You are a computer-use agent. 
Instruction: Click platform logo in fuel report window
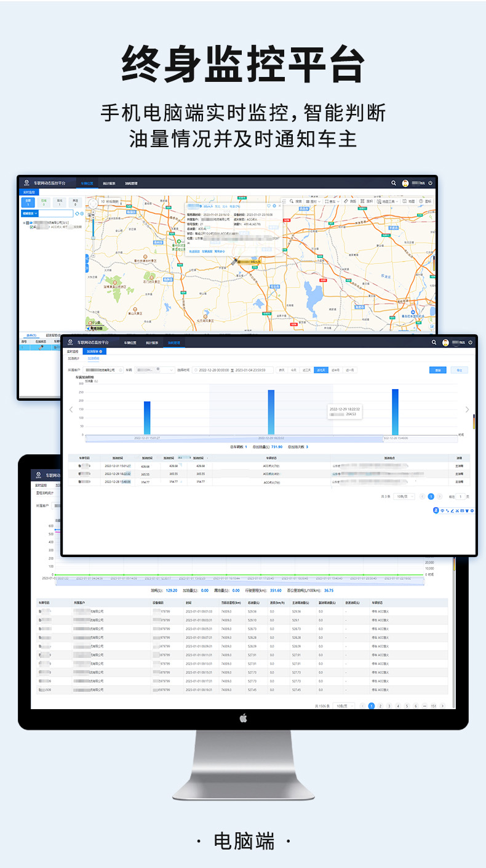point(70,342)
